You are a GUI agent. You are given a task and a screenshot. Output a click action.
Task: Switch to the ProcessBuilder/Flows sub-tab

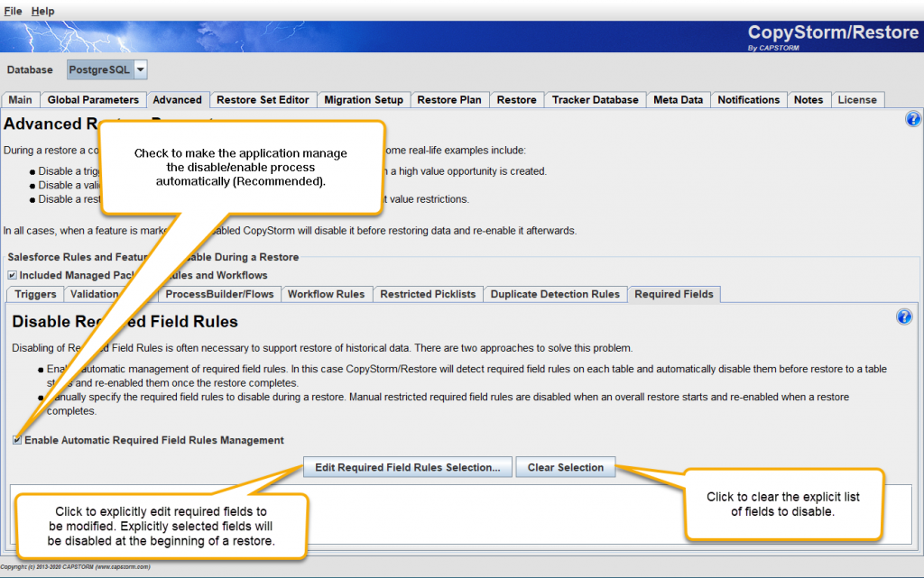click(219, 294)
